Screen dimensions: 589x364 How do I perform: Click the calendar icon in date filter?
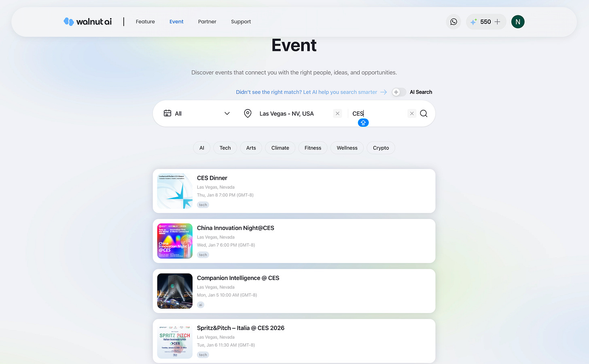(x=167, y=113)
